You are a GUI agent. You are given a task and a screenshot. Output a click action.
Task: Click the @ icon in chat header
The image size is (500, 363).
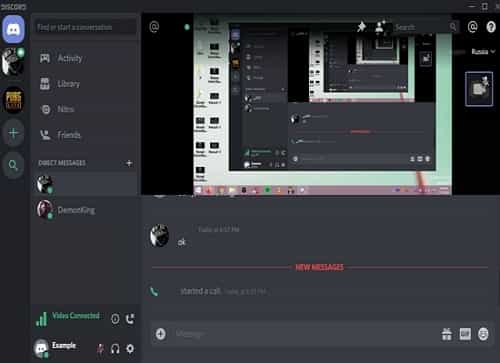154,27
